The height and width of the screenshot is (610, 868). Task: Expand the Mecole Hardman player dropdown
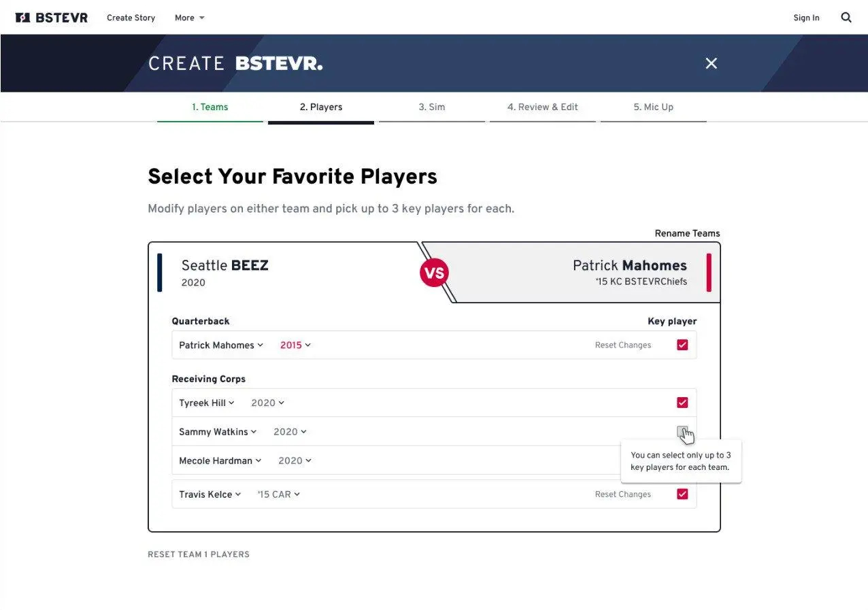click(220, 461)
